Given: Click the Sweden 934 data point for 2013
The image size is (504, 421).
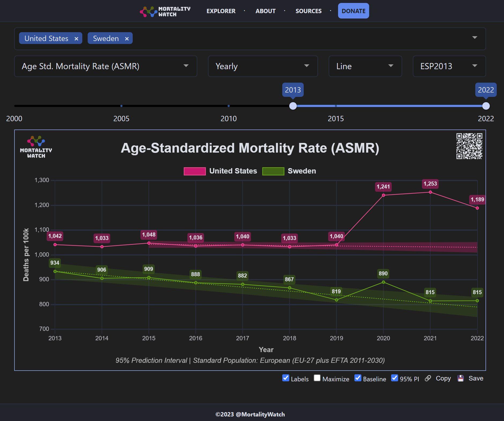Looking at the screenshot, I should 55,271.
